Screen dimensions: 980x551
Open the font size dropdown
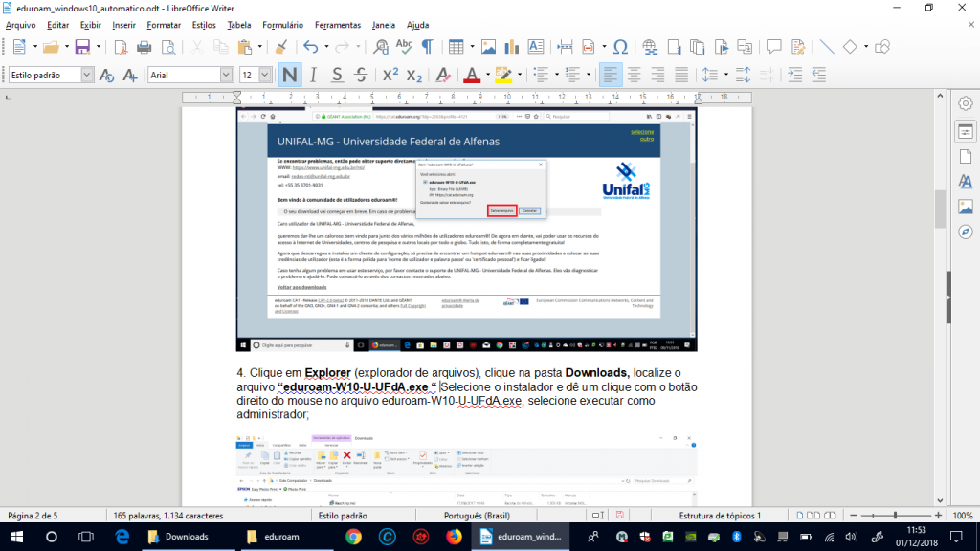pyautogui.click(x=265, y=75)
